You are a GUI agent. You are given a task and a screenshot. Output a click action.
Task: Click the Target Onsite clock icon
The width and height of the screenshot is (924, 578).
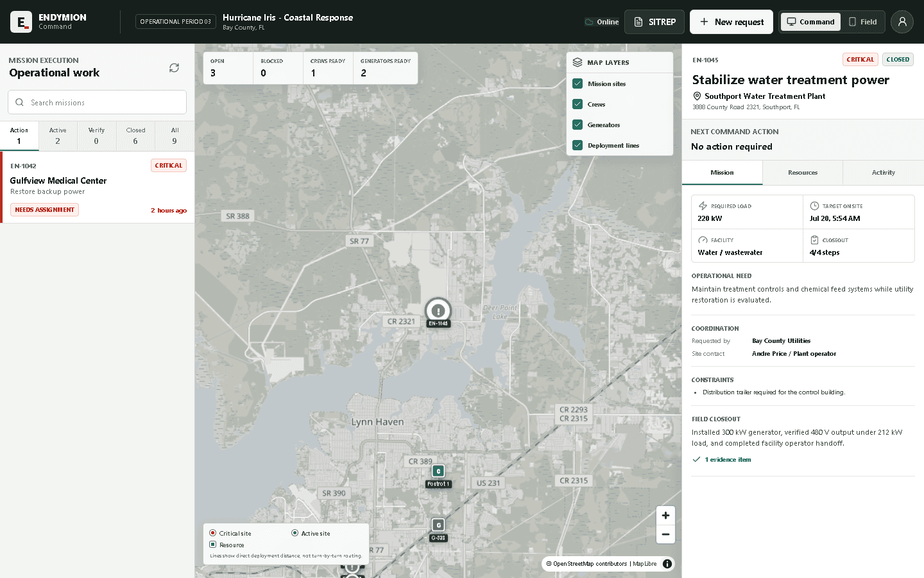814,206
